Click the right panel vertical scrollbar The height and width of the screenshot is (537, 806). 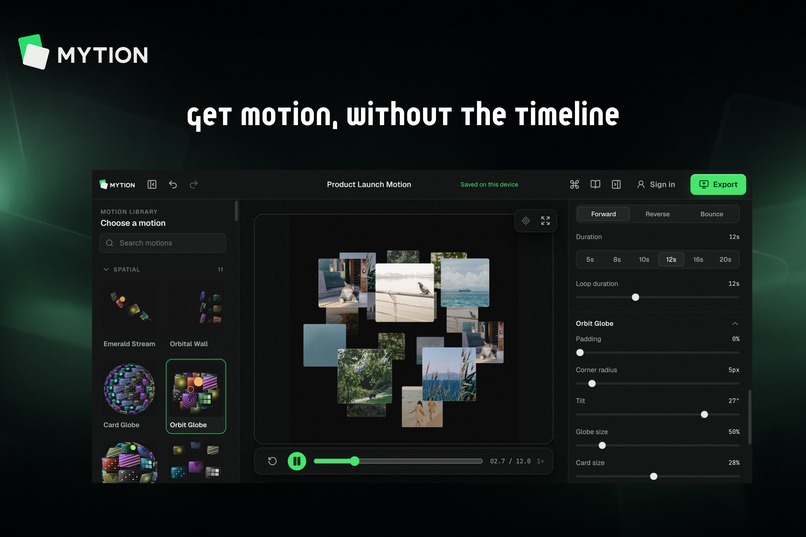[x=750, y=417]
